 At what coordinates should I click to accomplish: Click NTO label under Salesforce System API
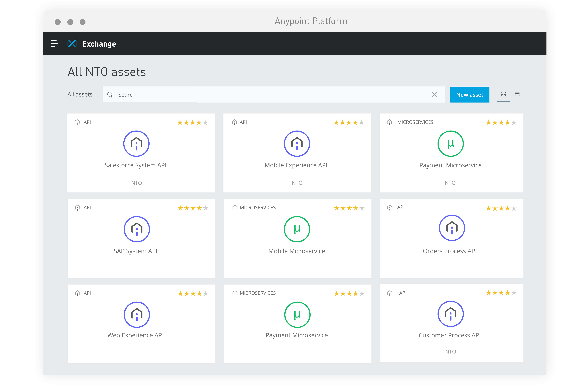click(136, 183)
